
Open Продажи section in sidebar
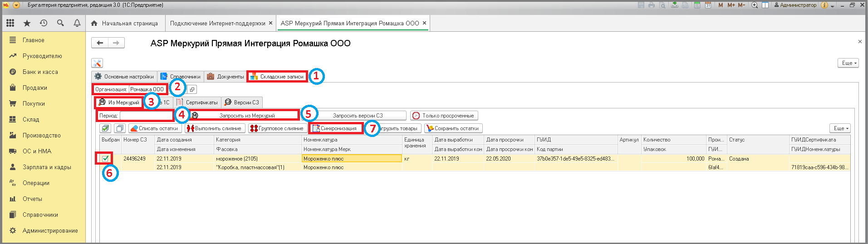point(35,88)
